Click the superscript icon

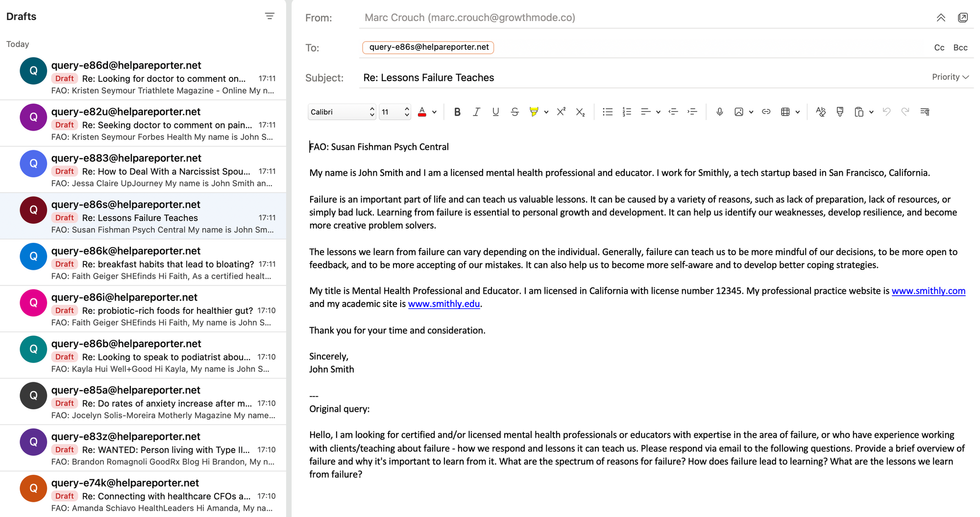tap(561, 112)
